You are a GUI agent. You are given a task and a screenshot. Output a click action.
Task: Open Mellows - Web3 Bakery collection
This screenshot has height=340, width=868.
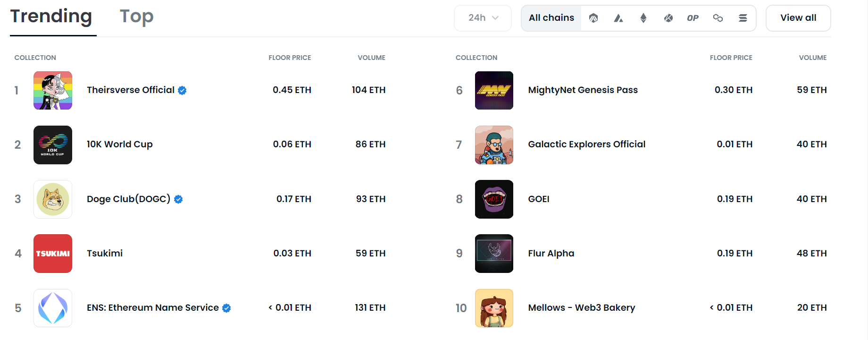[582, 307]
